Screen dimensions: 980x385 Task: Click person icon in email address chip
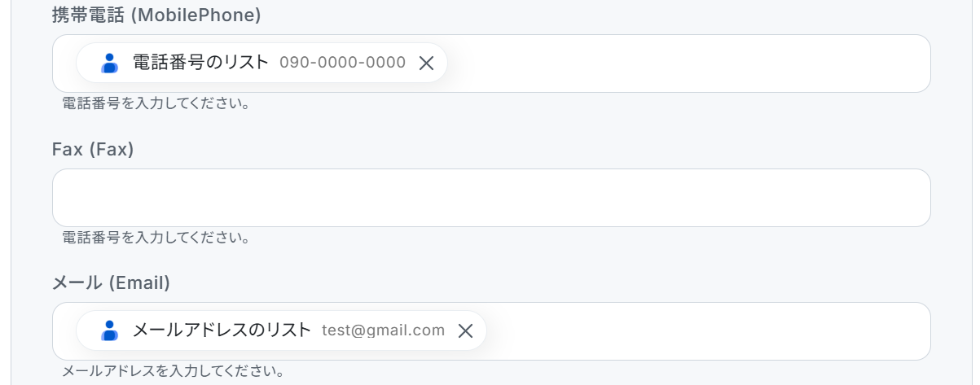click(x=109, y=330)
